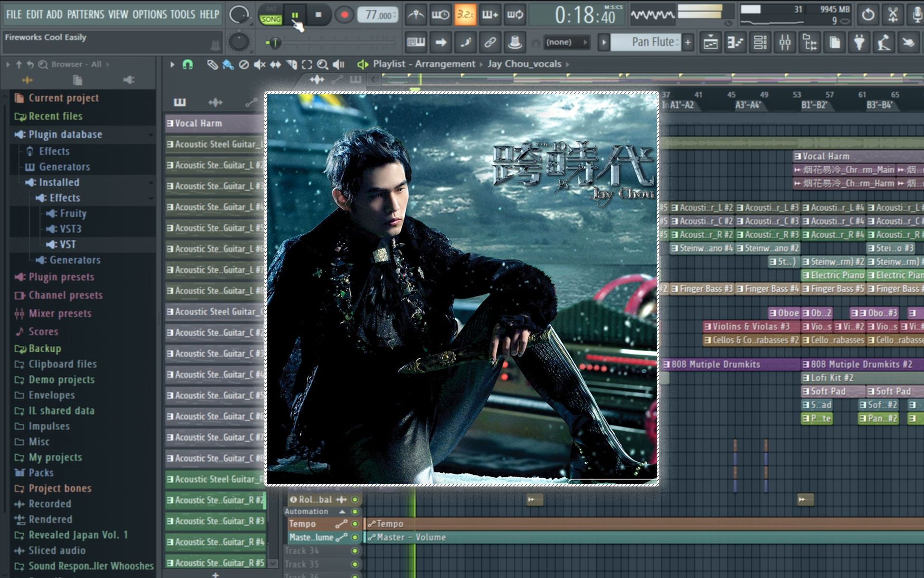Expand the Fruity effects folder

(73, 213)
